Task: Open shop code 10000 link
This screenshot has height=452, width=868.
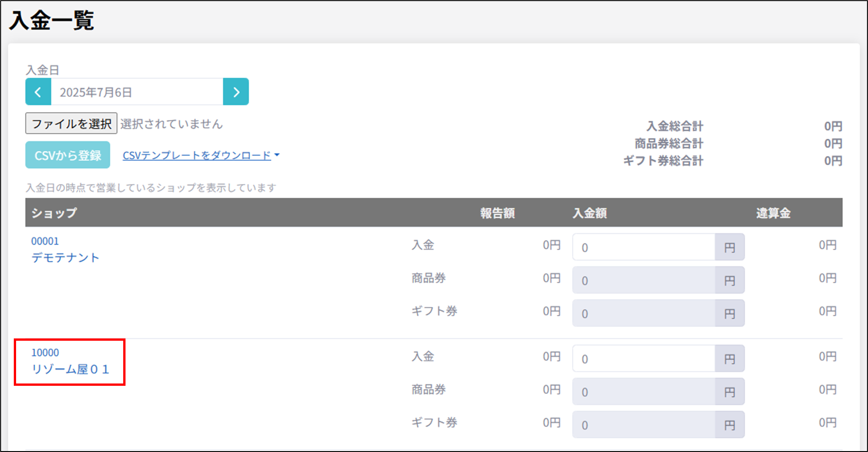Action: 45,353
